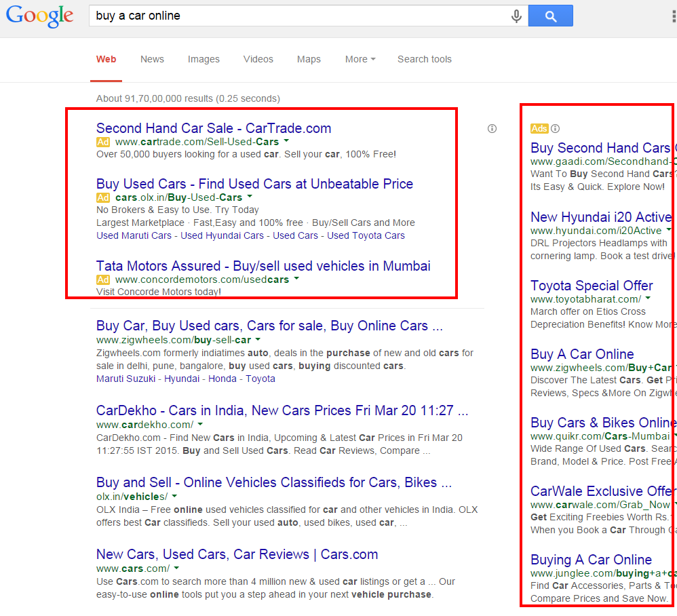Open 'Tata Motors Assured' ad link

[263, 266]
